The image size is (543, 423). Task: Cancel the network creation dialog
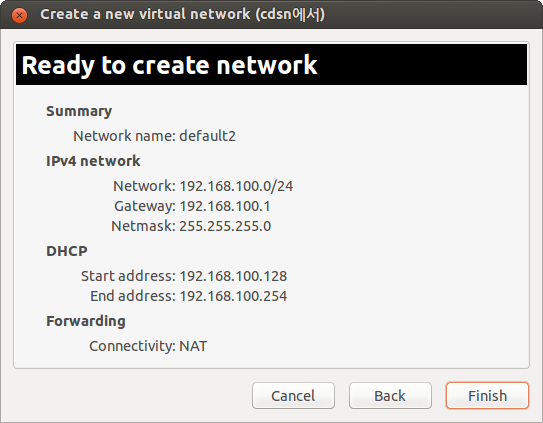(x=293, y=396)
